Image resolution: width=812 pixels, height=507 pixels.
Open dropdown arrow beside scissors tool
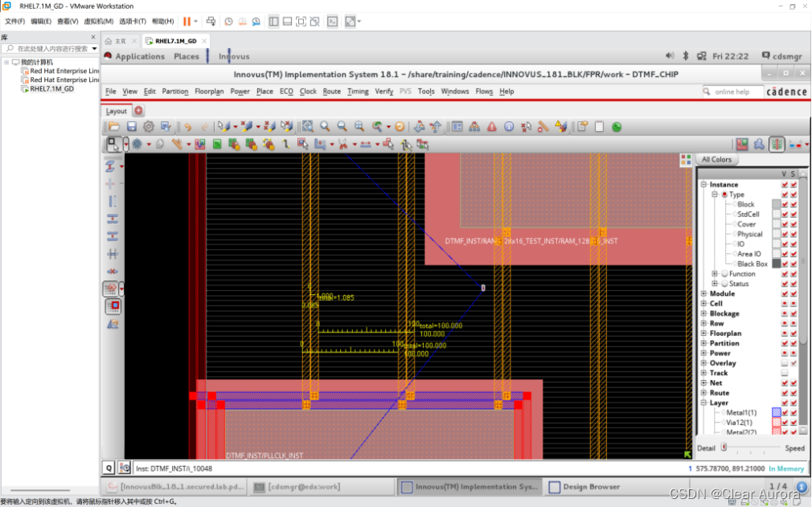355,145
